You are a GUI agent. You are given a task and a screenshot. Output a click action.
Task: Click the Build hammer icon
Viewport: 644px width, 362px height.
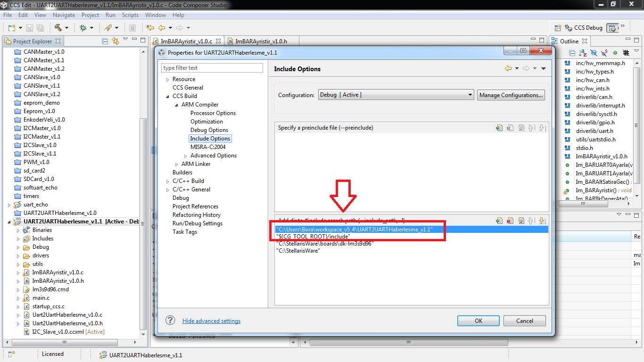pos(58,28)
